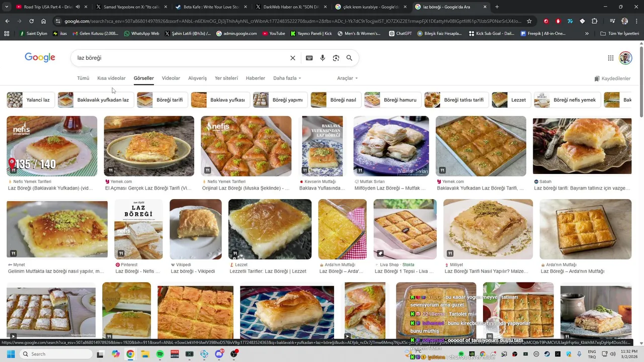The image size is (644, 362).
Task: Open the tab search dropdown arrow
Action: point(7,7)
